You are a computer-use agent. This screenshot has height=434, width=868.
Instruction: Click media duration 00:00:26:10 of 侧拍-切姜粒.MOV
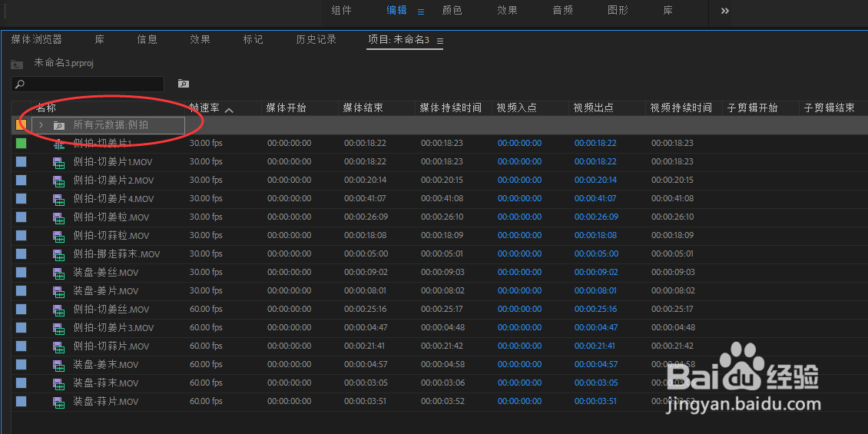click(x=442, y=217)
